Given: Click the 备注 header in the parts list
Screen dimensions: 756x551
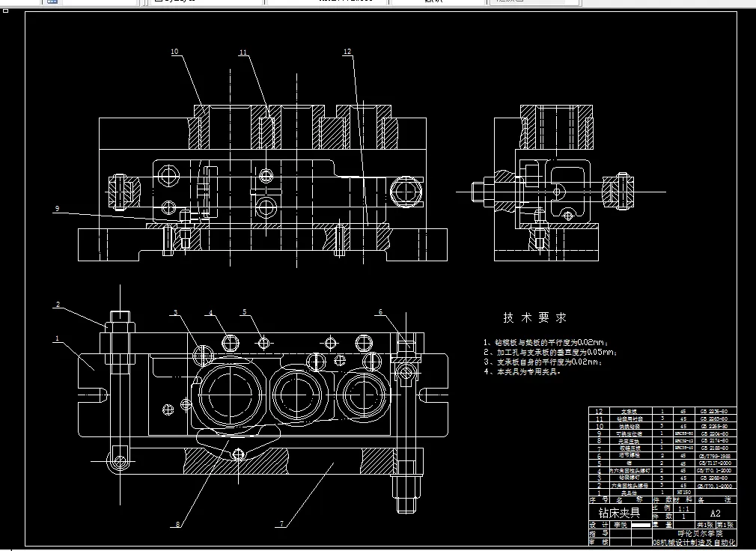Looking at the screenshot, I should 715,500.
